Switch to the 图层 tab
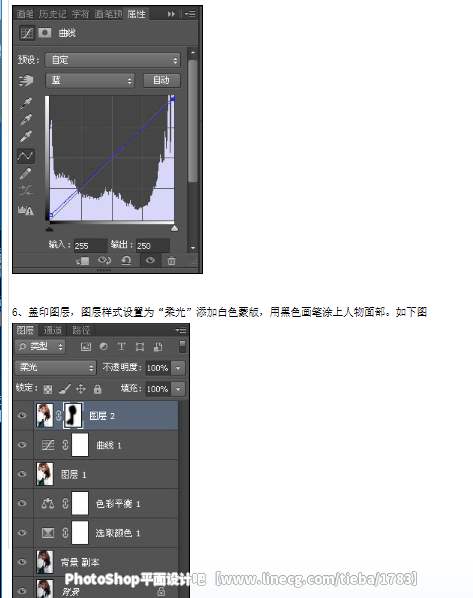The height and width of the screenshot is (598, 473). (x=25, y=330)
